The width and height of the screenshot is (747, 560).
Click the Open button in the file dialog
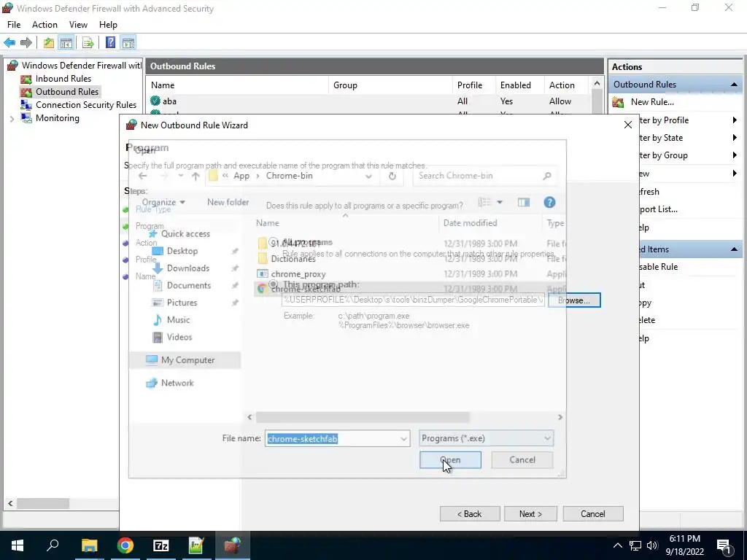pos(450,460)
